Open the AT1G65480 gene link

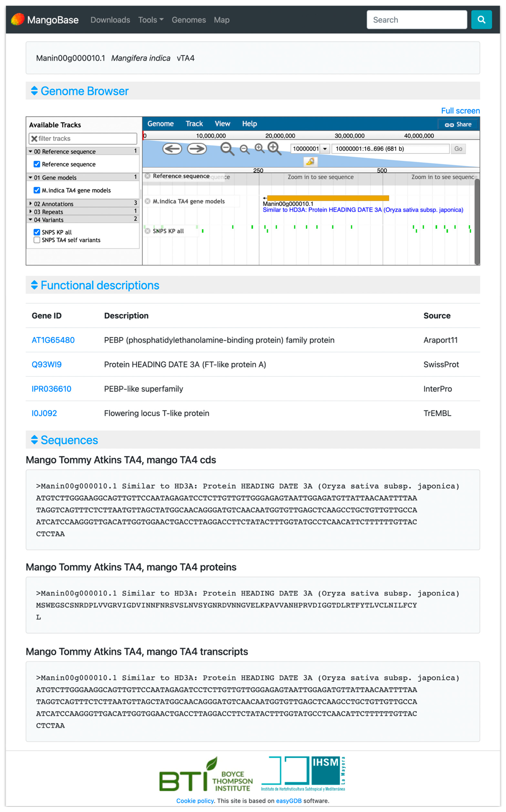(53, 340)
